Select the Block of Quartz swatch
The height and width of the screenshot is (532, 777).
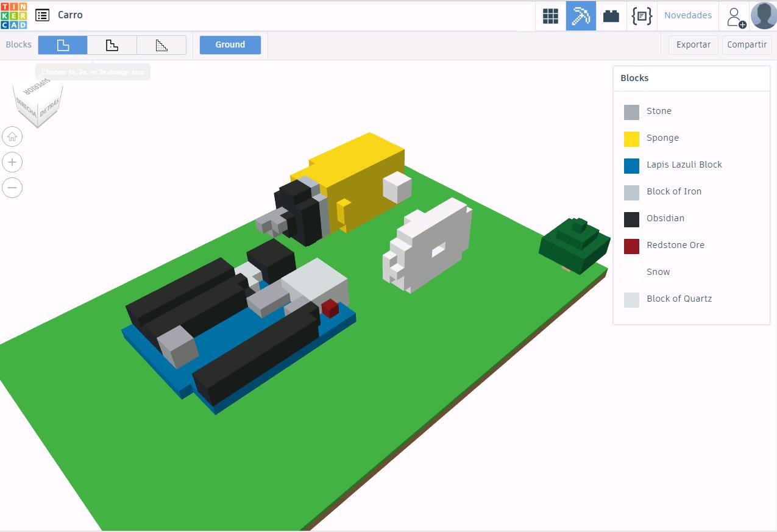click(631, 300)
